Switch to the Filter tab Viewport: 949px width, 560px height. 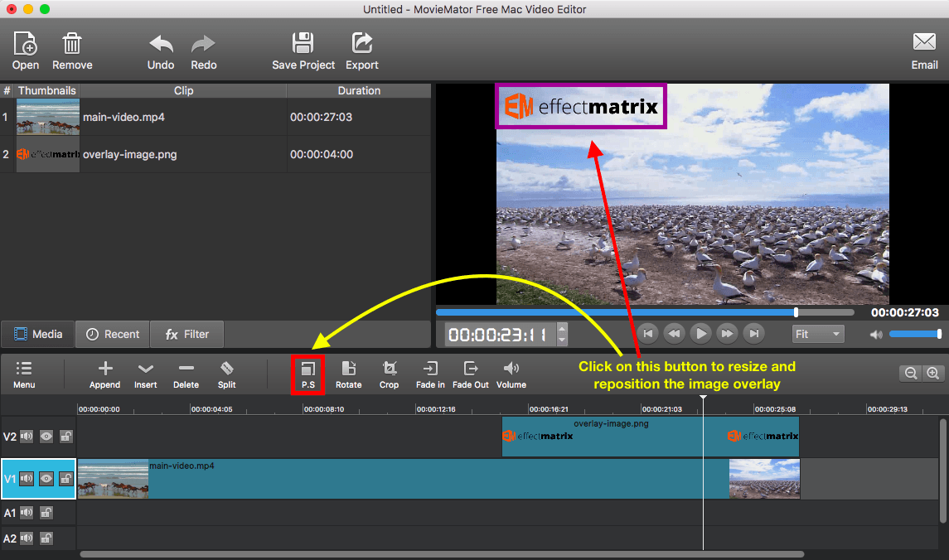[x=187, y=334]
